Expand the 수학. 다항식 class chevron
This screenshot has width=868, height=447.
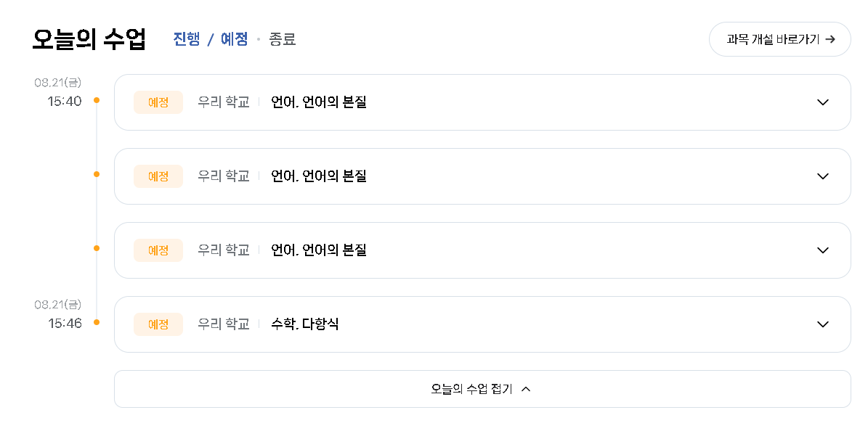click(x=823, y=324)
